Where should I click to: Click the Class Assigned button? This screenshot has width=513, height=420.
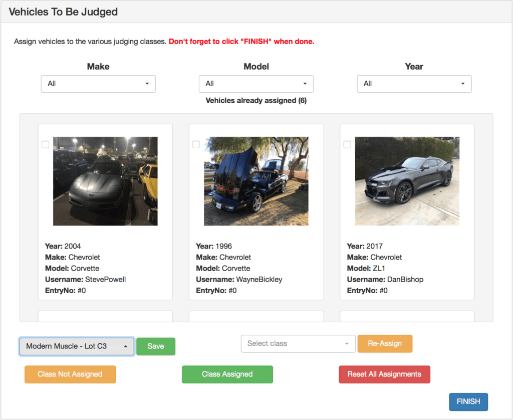(227, 374)
